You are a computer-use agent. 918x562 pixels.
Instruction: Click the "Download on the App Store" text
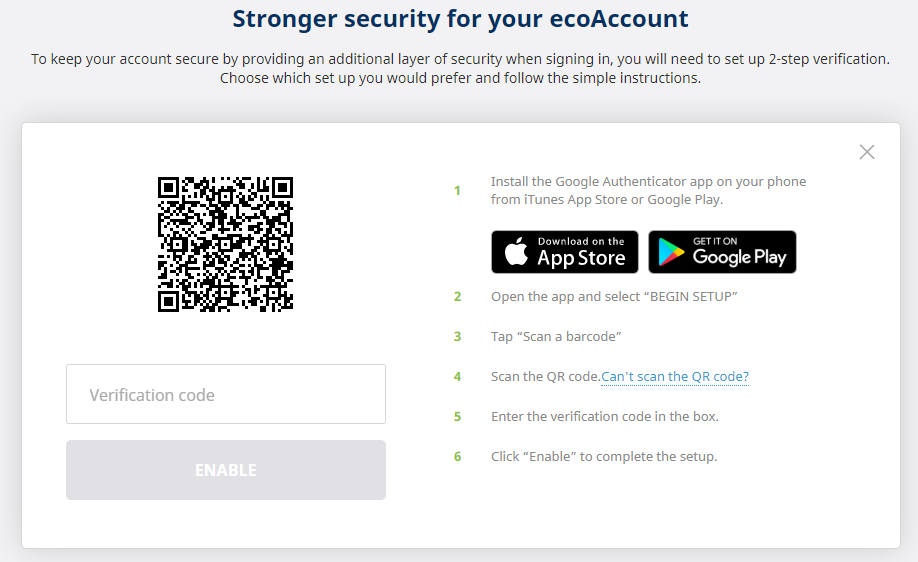pyautogui.click(x=581, y=252)
